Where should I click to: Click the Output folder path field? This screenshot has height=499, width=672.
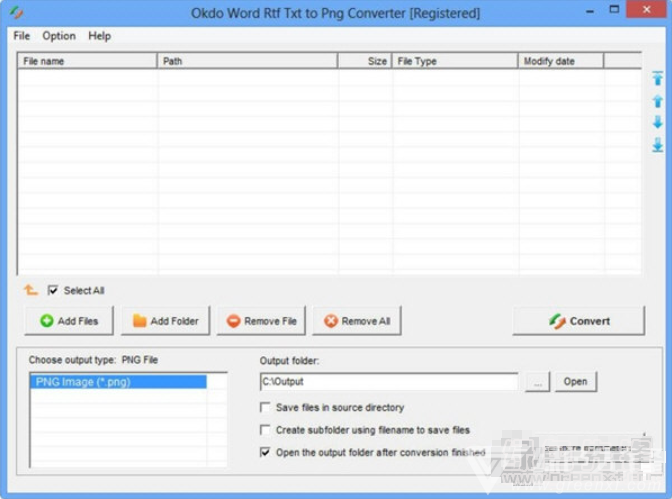coord(389,382)
